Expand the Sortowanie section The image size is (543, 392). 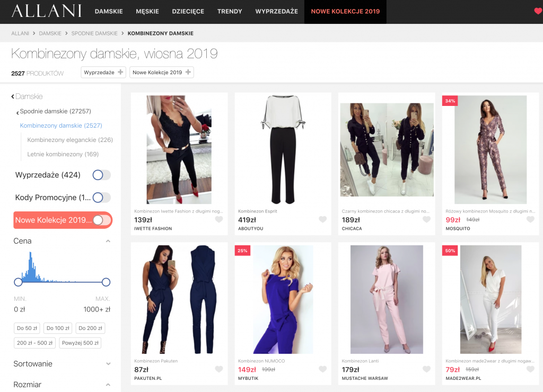(108, 363)
